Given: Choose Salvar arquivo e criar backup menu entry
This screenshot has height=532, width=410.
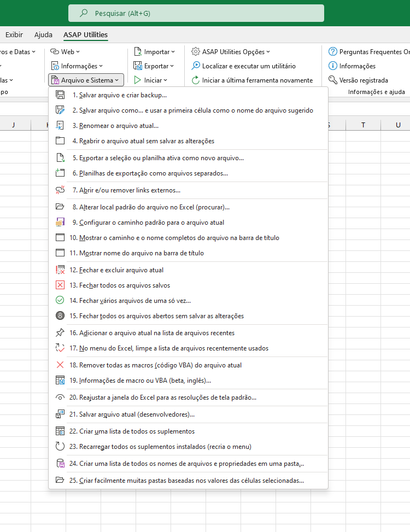Looking at the screenshot, I should (188, 95).
